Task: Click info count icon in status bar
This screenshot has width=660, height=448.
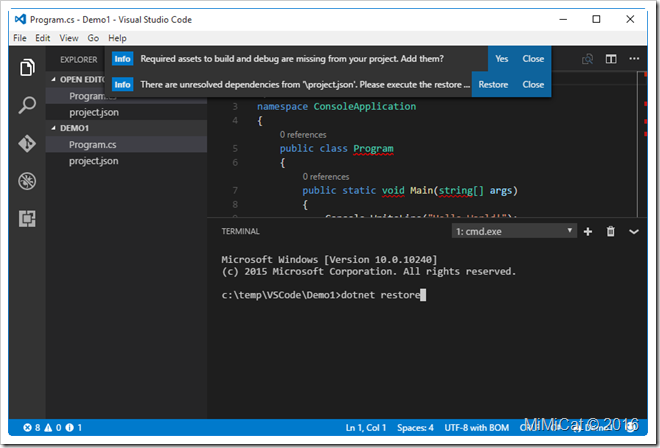Action: tap(74, 428)
